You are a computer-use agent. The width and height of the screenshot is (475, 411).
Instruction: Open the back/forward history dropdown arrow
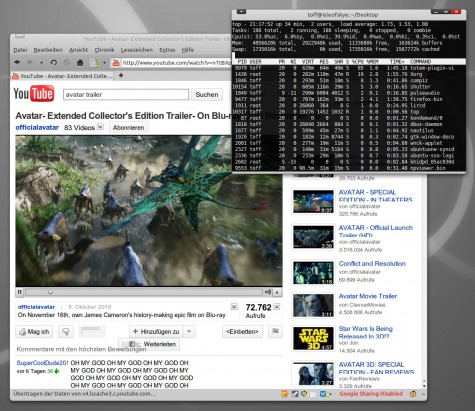point(41,63)
